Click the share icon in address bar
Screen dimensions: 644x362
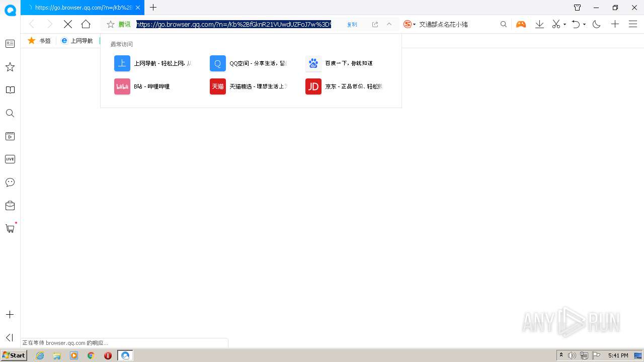pos(375,24)
